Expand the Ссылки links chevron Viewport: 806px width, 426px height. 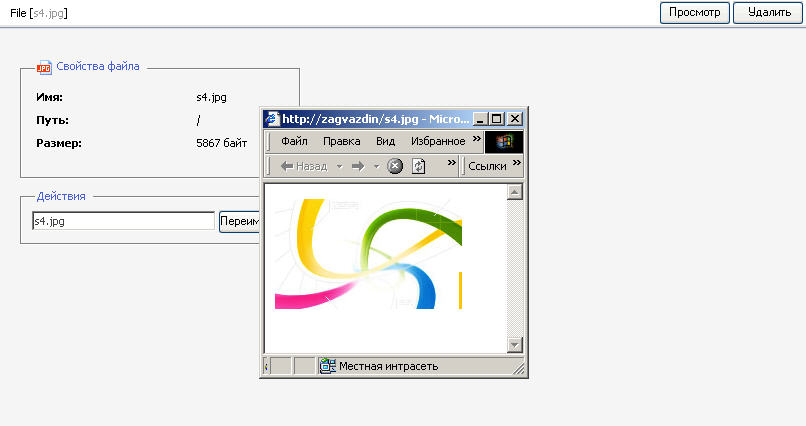tap(516, 164)
